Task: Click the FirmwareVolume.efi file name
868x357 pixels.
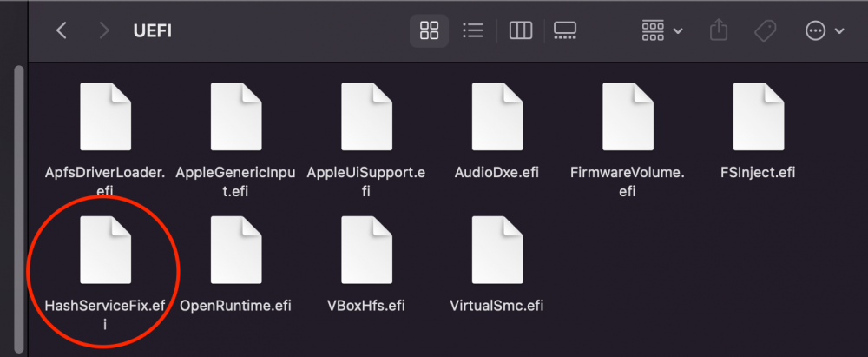Action: [x=628, y=182]
